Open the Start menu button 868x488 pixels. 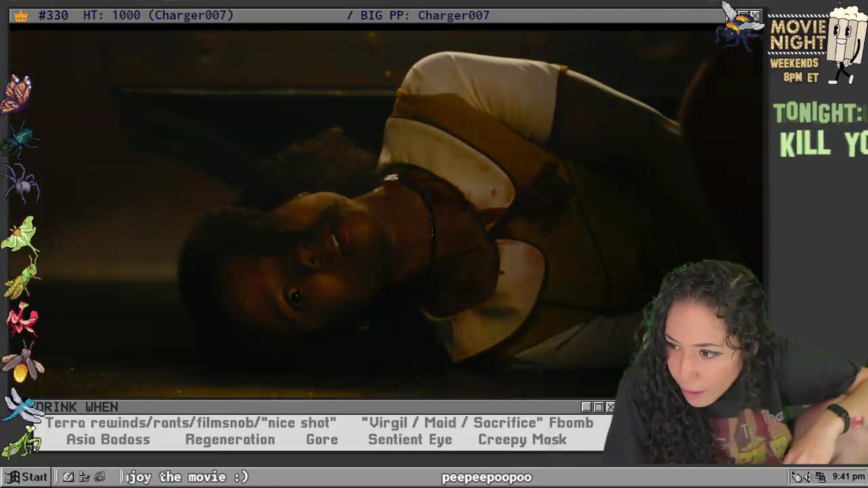pos(26,477)
